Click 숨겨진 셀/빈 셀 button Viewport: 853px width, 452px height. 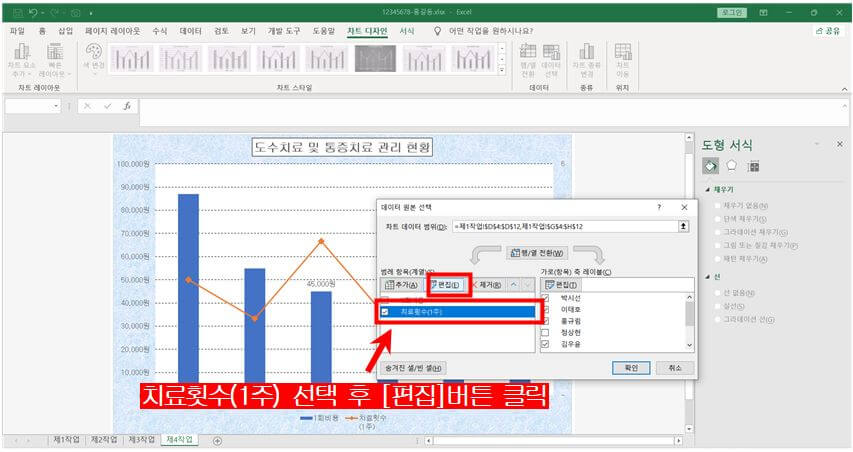pos(413,368)
